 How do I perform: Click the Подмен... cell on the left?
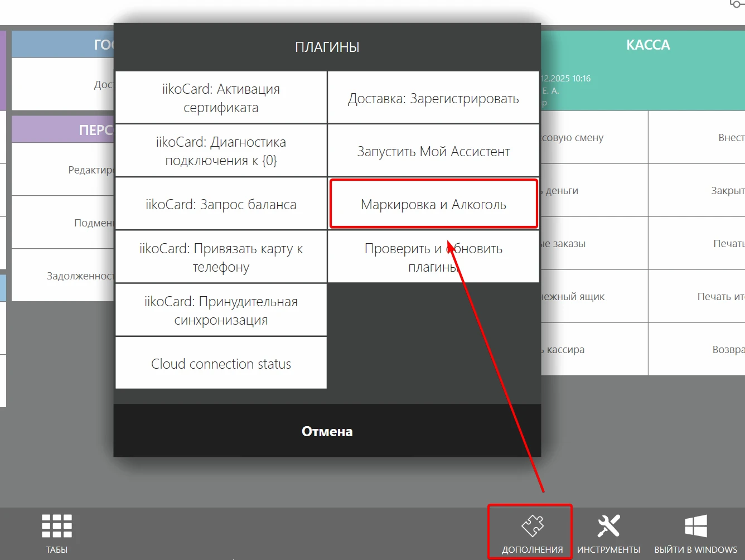[63, 223]
